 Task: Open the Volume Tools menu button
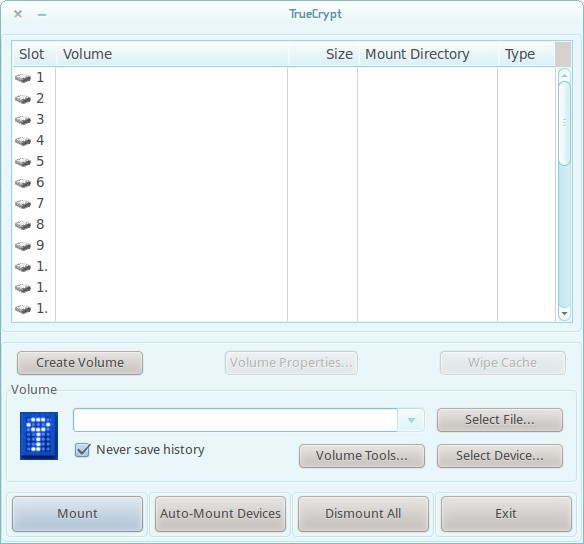(x=362, y=456)
